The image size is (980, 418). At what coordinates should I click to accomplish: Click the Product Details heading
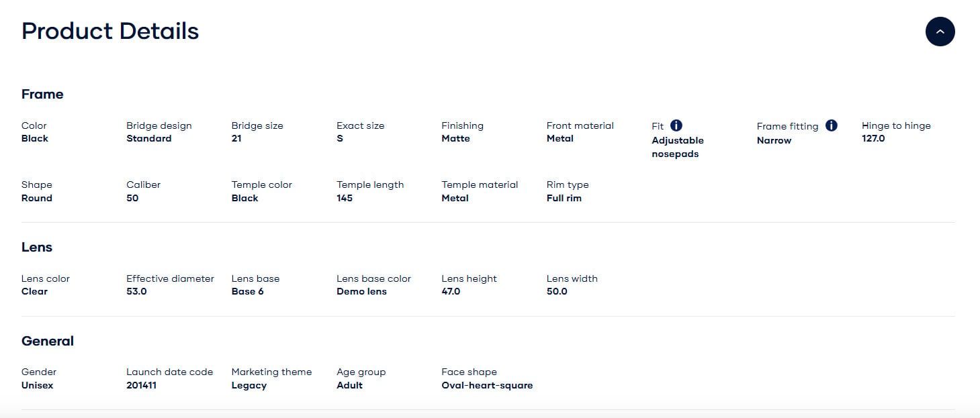110,31
